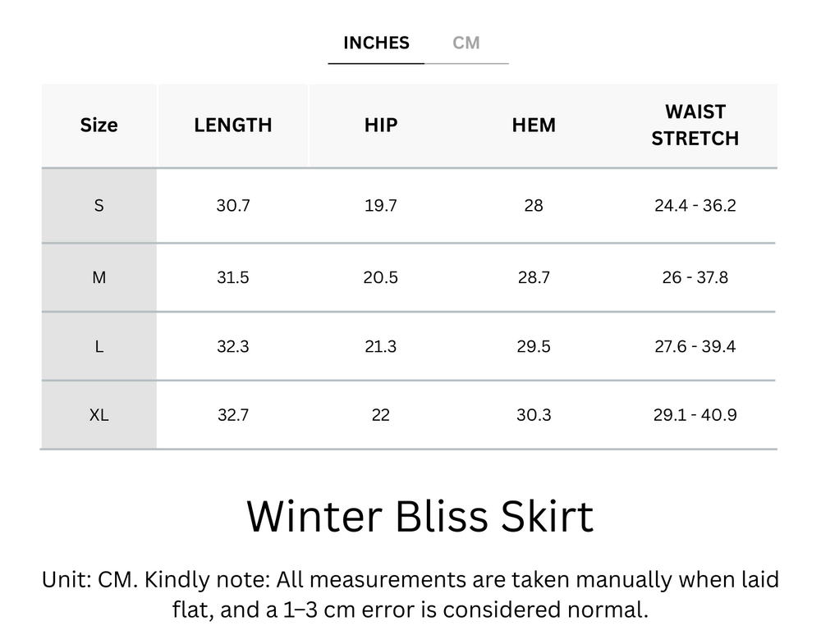Select size S row label
821x644 pixels.
coord(99,206)
